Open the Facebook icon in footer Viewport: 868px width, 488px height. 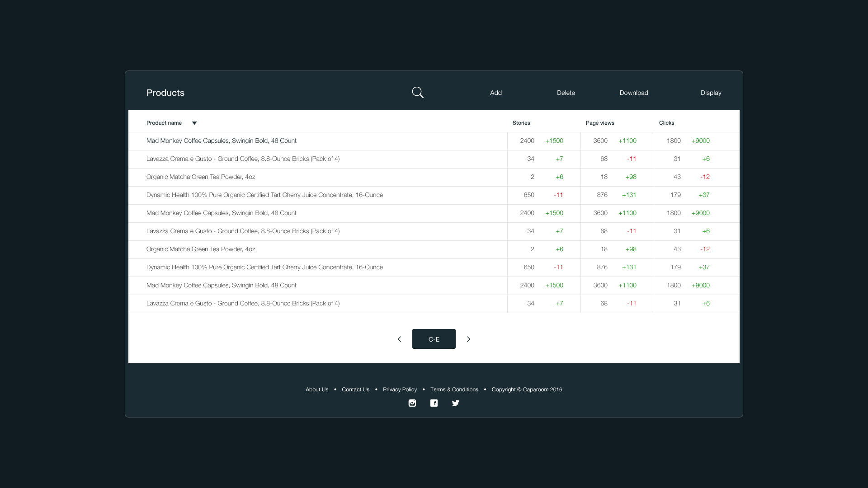tap(434, 403)
